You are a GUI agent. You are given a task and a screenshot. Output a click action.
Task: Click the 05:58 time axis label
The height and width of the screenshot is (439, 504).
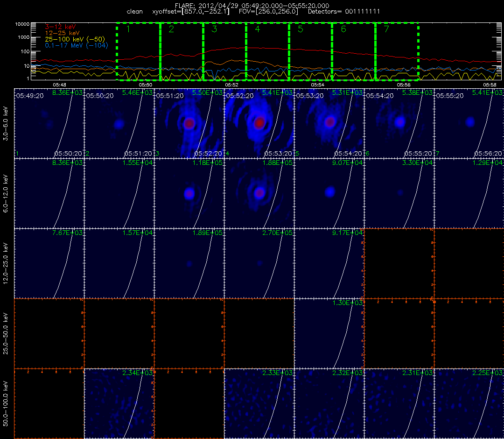tap(490, 85)
